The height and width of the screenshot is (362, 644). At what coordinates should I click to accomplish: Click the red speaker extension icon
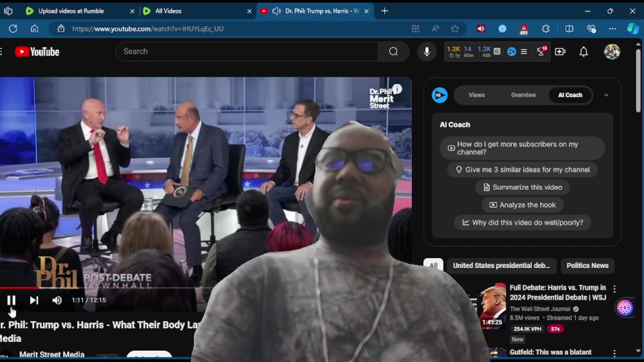point(481,29)
